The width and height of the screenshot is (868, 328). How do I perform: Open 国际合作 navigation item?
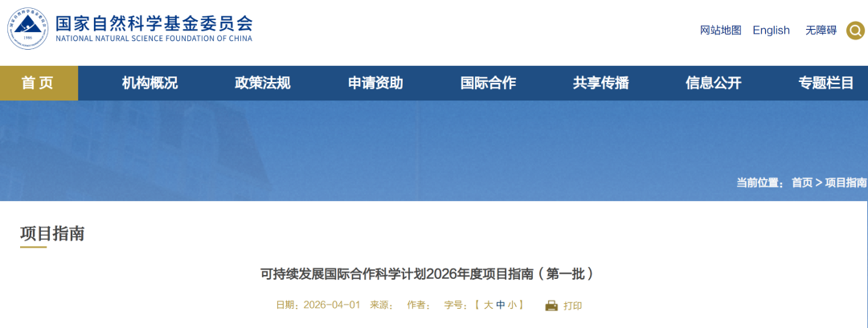pos(488,83)
